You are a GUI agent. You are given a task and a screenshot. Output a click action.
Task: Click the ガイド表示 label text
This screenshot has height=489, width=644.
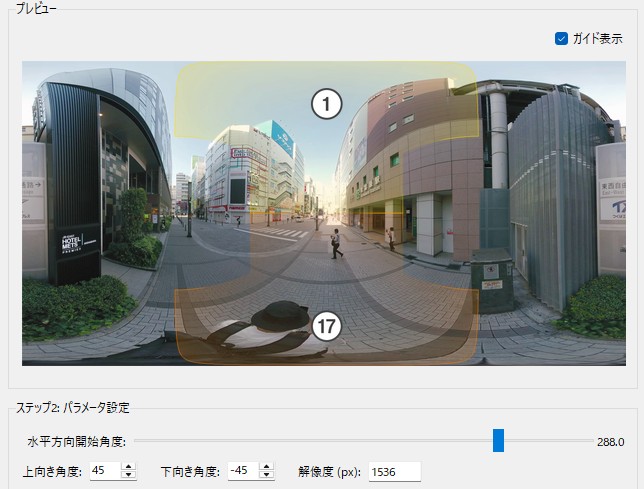(597, 39)
